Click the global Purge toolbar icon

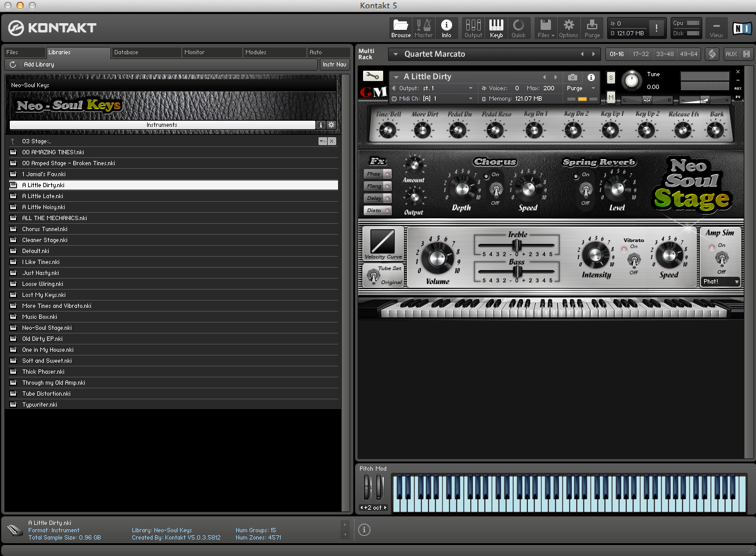(592, 28)
